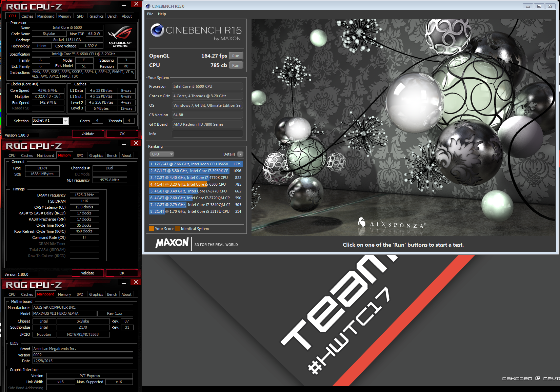Click the ROG Republic of Gamers logo

click(x=120, y=37)
